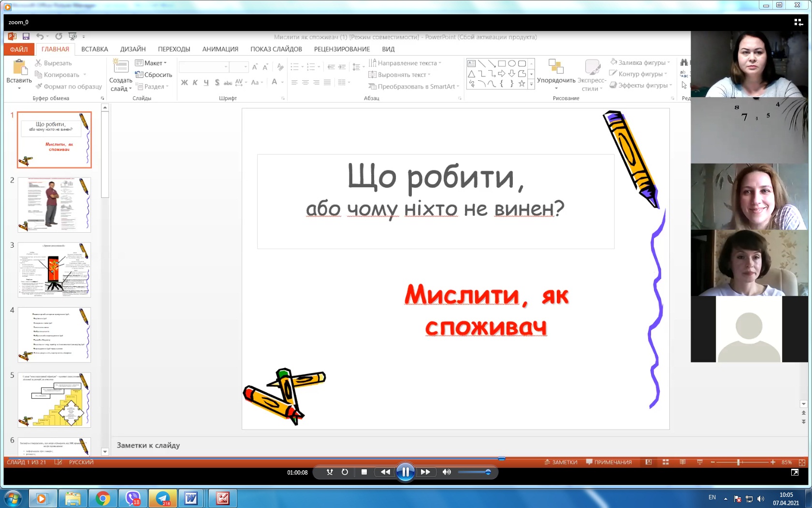Image resolution: width=812 pixels, height=508 pixels.
Task: Mute the player volume speaker icon
Action: point(447,472)
